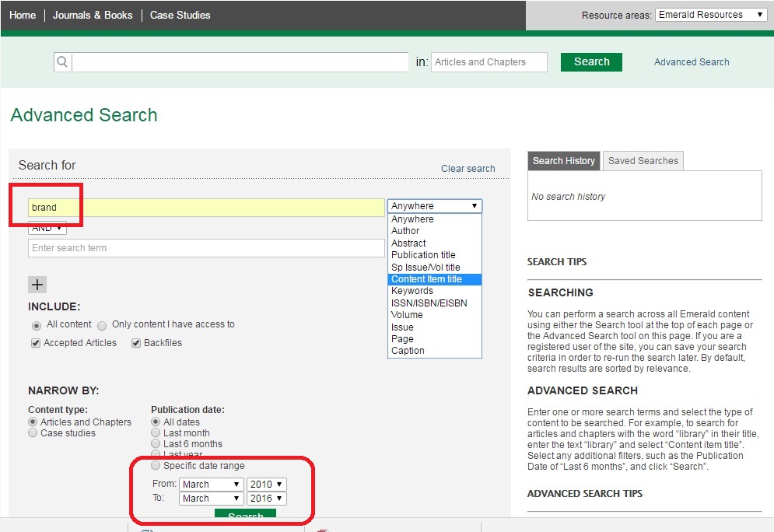Choose Caption from the field list
This screenshot has width=774, height=532.
[x=435, y=351]
